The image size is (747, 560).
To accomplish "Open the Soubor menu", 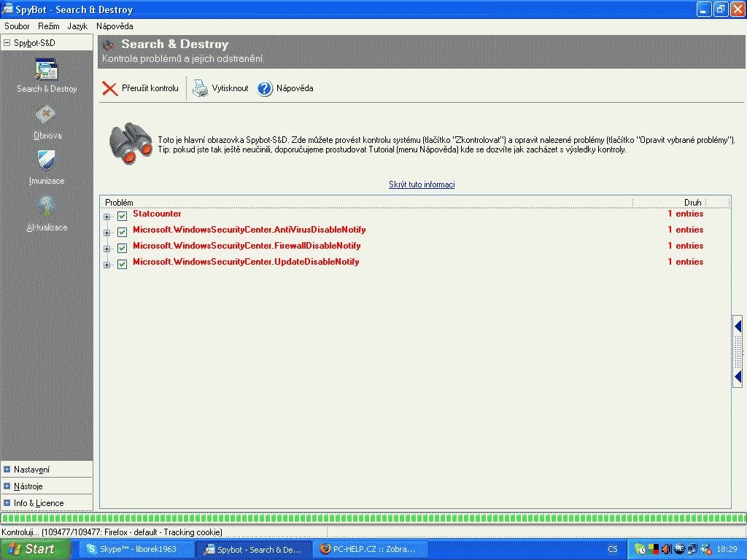I will coord(17,26).
